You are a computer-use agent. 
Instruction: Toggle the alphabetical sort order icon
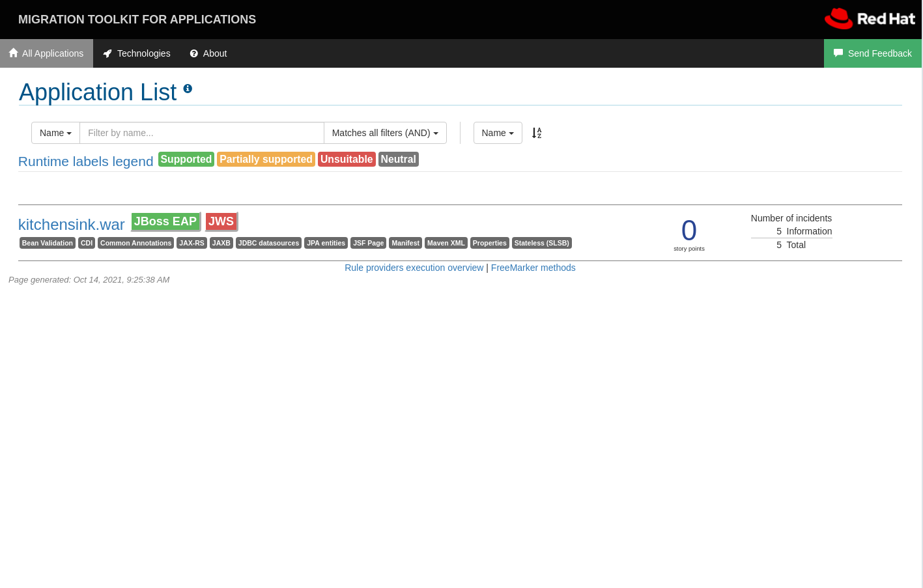(x=537, y=133)
